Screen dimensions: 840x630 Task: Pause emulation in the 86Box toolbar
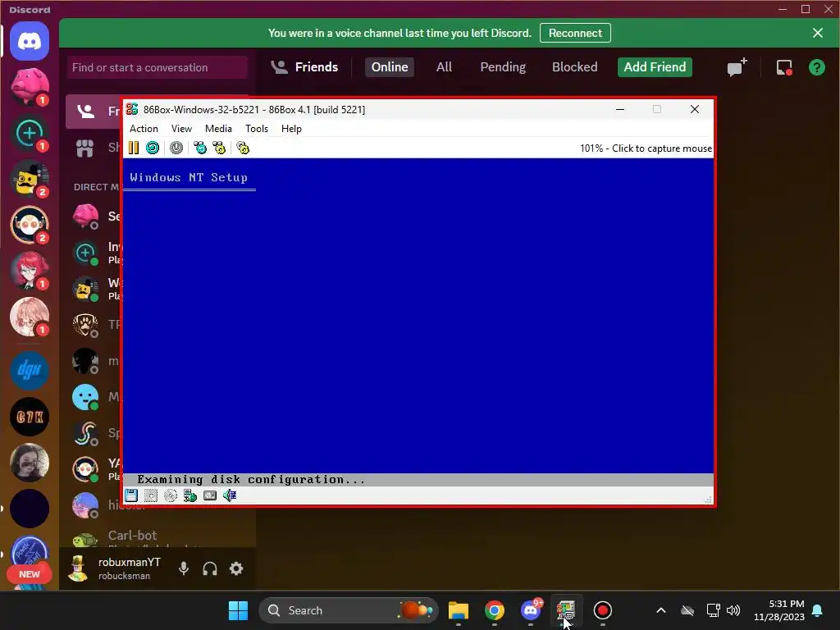[x=134, y=148]
